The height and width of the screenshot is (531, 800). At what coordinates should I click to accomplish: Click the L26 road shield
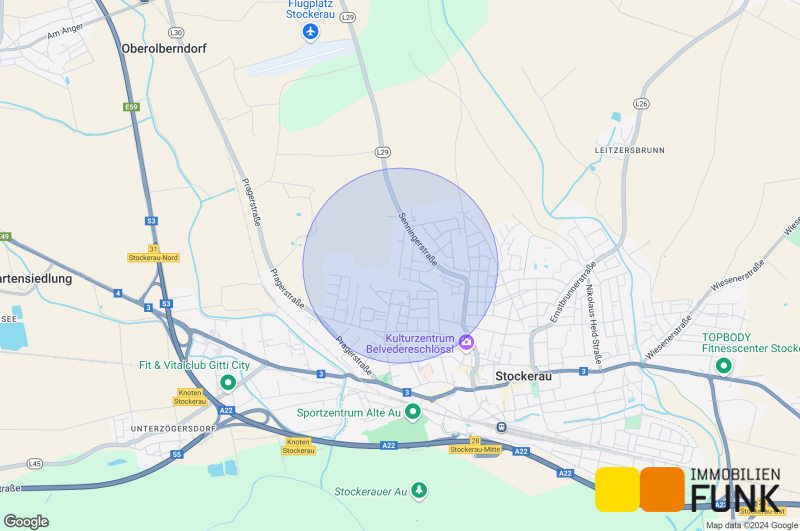pos(641,104)
